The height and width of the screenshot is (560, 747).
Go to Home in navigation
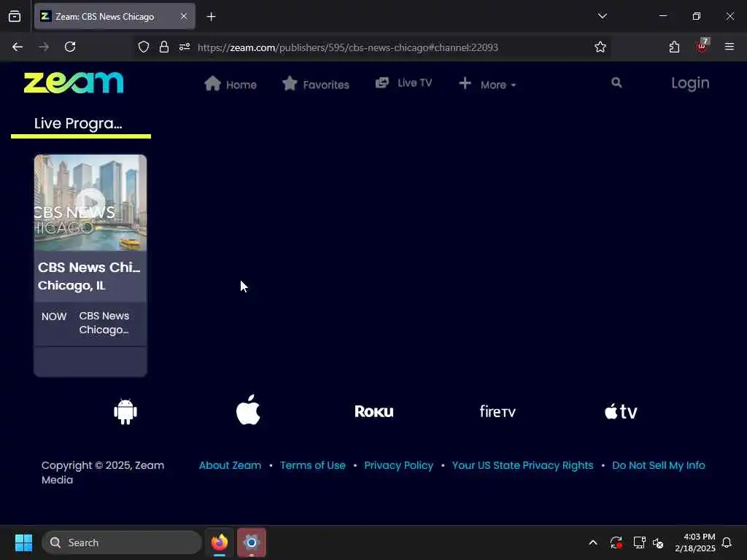tap(231, 85)
